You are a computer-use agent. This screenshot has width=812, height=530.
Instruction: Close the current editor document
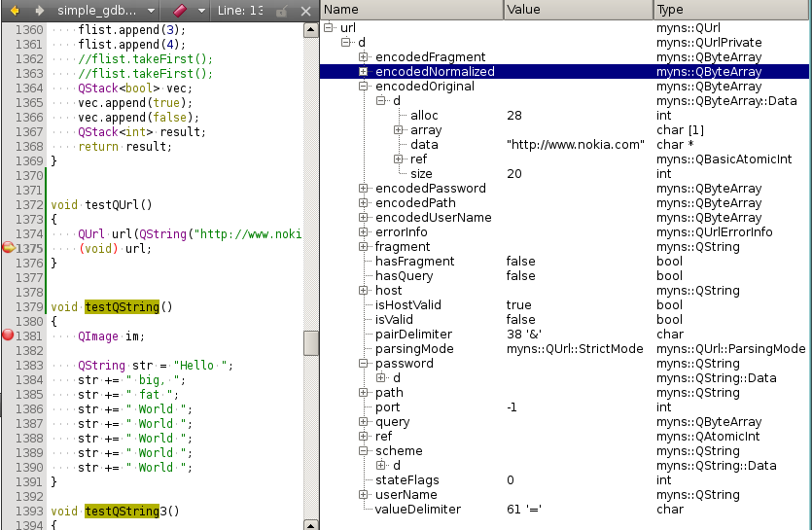click(x=305, y=10)
